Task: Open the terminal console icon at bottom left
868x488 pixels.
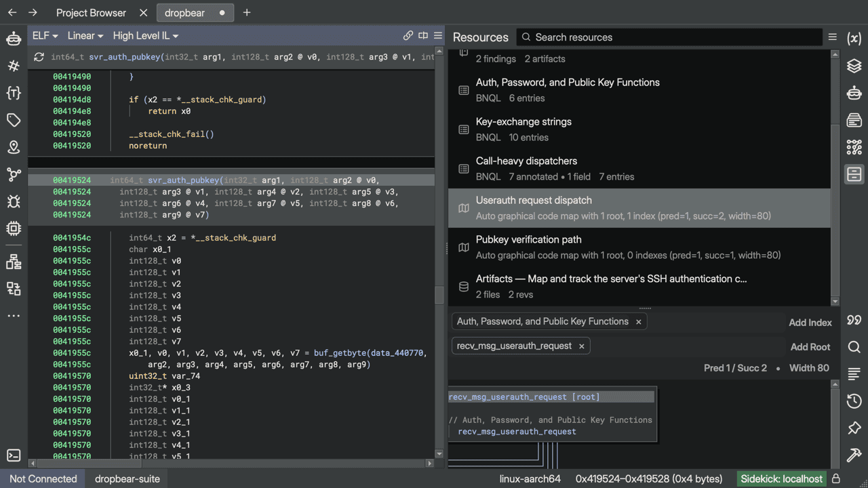Action: 14,455
